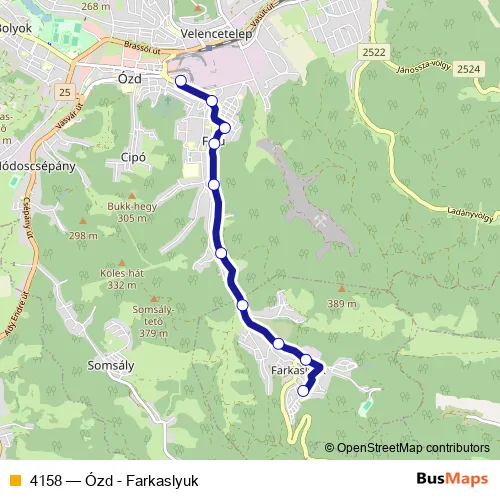Click the first bus stop marker near Ózd

[x=181, y=81]
